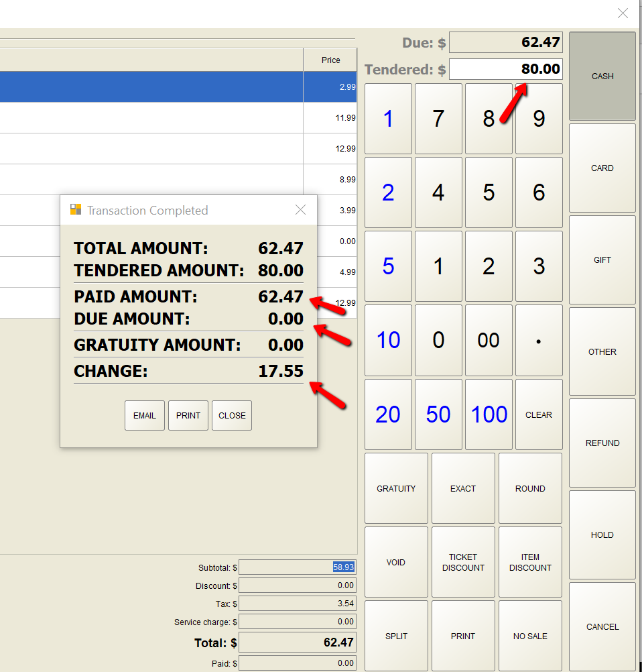The width and height of the screenshot is (642, 672).
Task: Click the Subtotal field showing 58.93
Action: click(x=298, y=567)
